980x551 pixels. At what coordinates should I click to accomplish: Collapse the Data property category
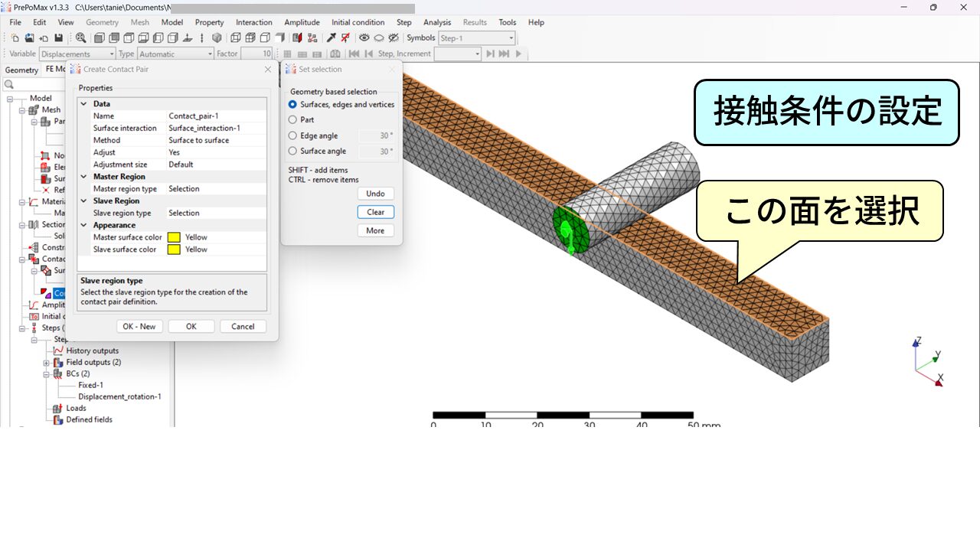[84, 104]
